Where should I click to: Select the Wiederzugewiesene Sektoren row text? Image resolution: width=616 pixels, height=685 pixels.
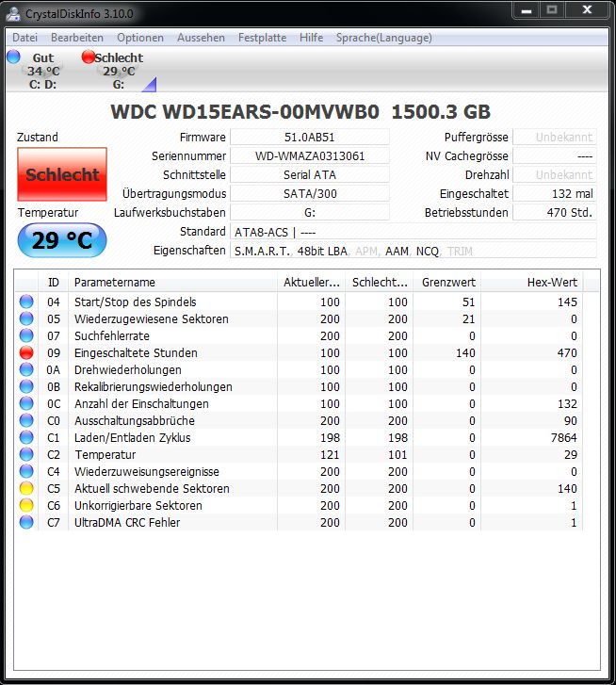[152, 318]
